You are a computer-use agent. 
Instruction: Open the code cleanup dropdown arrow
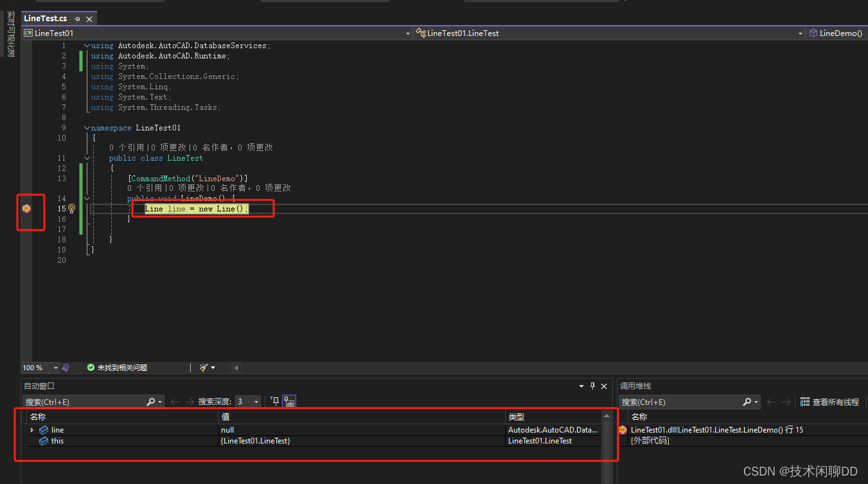tap(213, 368)
